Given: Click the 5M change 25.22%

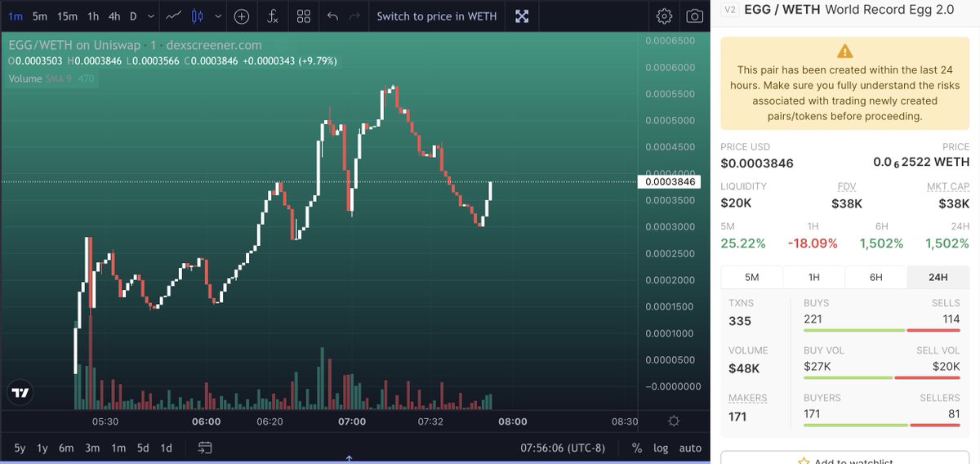Looking at the screenshot, I should tap(743, 243).
